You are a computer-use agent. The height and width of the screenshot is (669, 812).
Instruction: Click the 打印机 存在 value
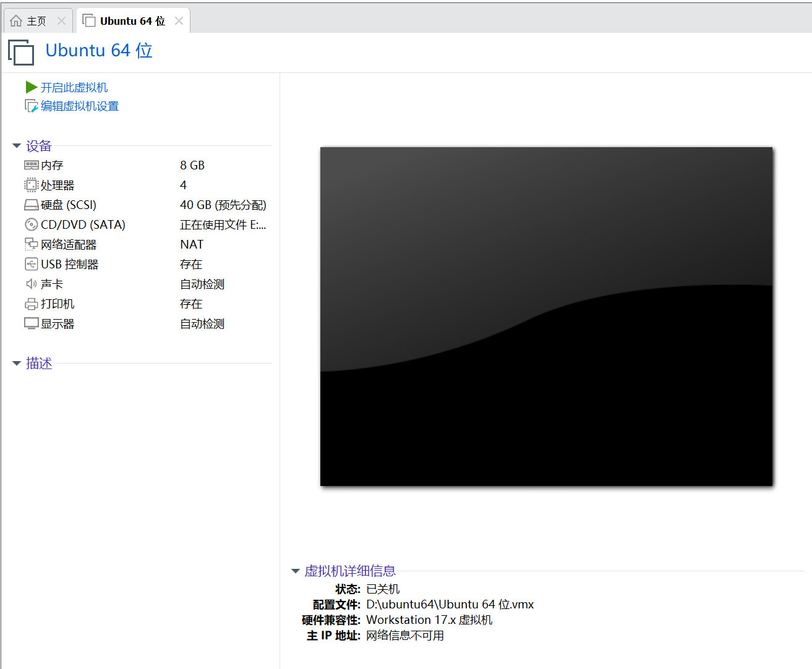point(191,304)
